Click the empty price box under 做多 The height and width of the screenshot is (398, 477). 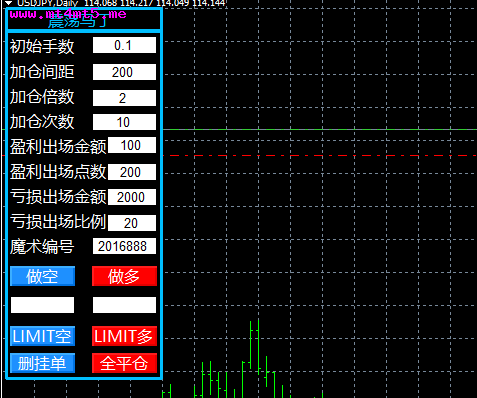tap(124, 305)
